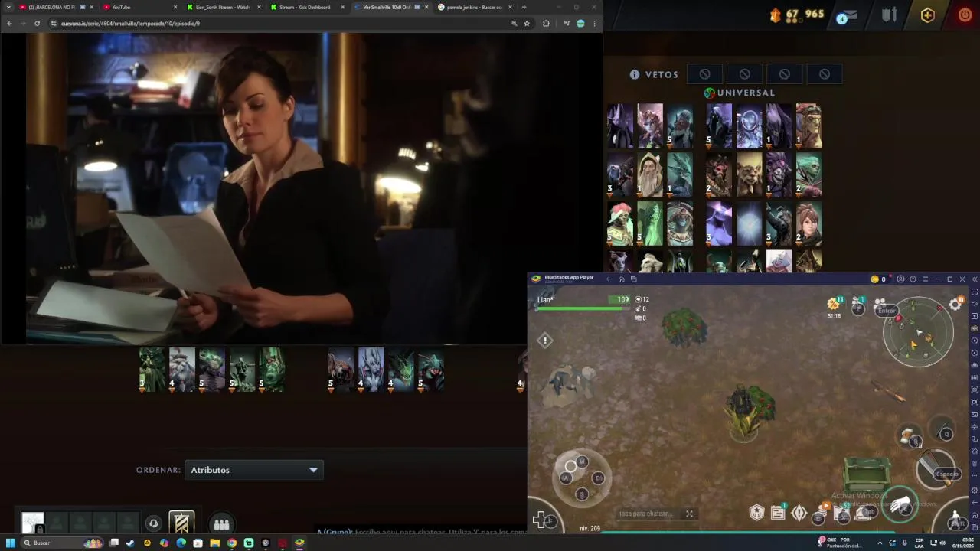Click the game minimap radar
980x551 pixels.
coord(918,333)
